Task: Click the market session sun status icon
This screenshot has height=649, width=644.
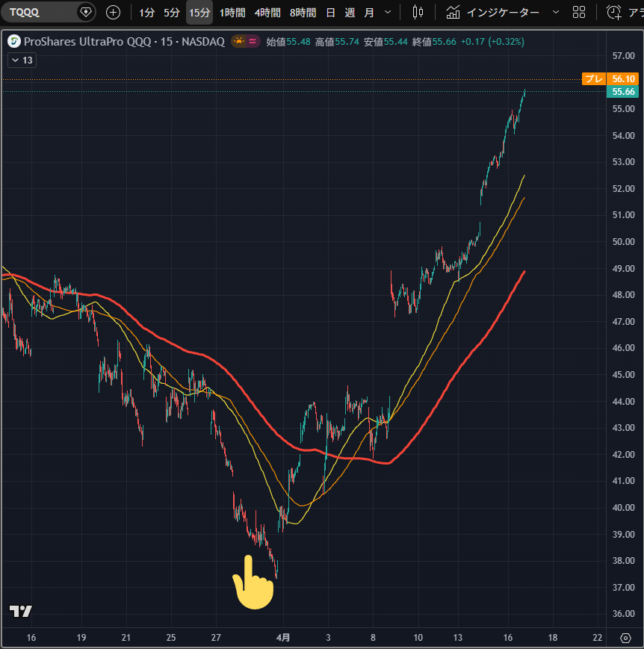Action: (238, 41)
